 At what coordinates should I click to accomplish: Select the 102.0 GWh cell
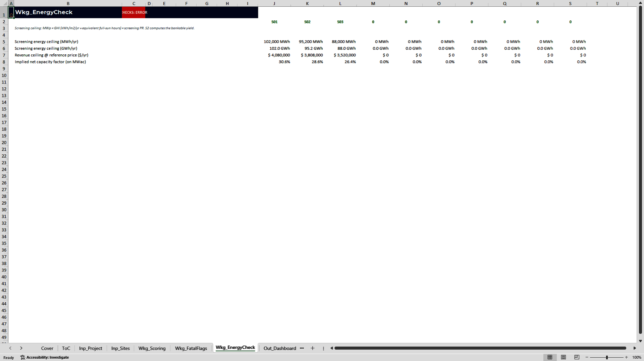coord(274,48)
